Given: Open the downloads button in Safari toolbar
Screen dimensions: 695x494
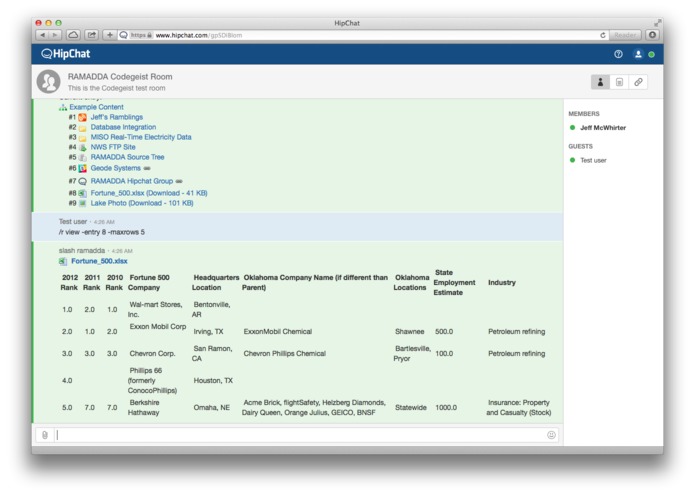Looking at the screenshot, I should pos(652,35).
